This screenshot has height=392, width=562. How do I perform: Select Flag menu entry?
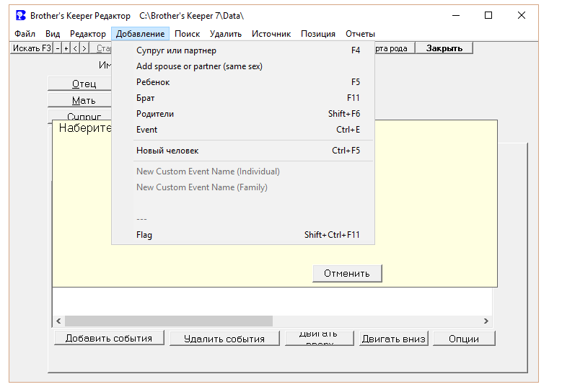[x=243, y=235]
